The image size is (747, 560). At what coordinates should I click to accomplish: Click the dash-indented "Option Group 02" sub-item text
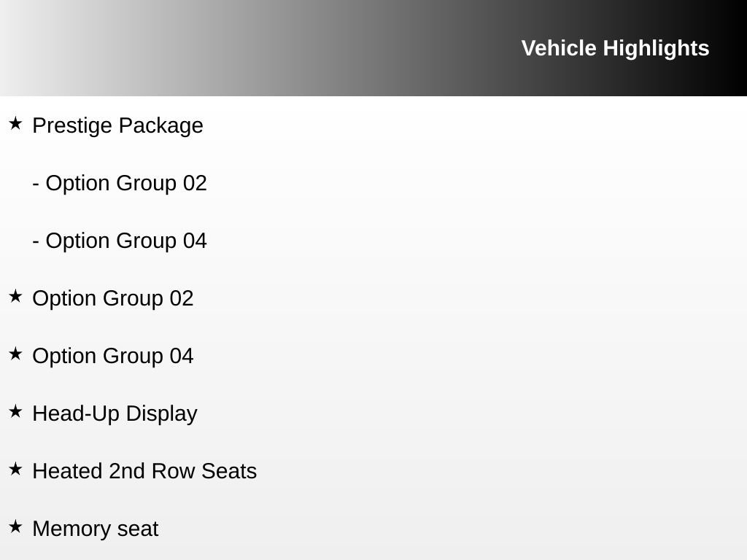click(x=126, y=183)
